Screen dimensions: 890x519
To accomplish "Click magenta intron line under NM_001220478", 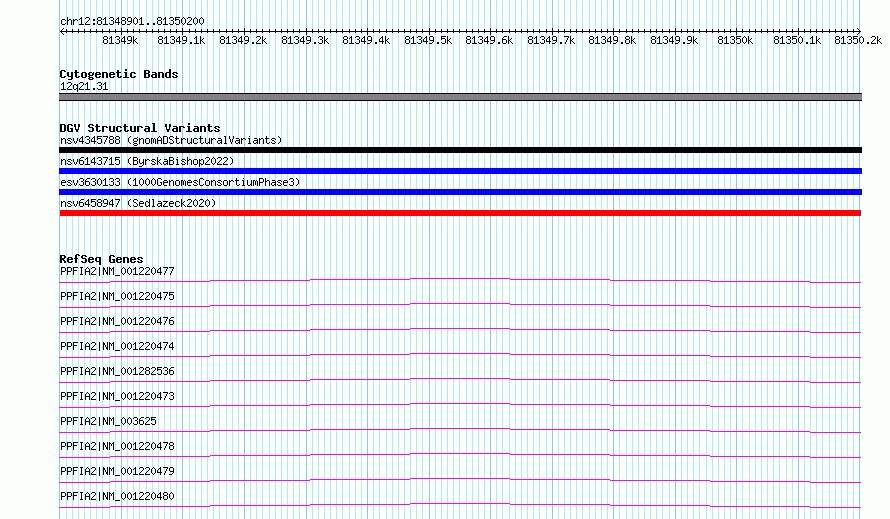I will tap(460, 454).
